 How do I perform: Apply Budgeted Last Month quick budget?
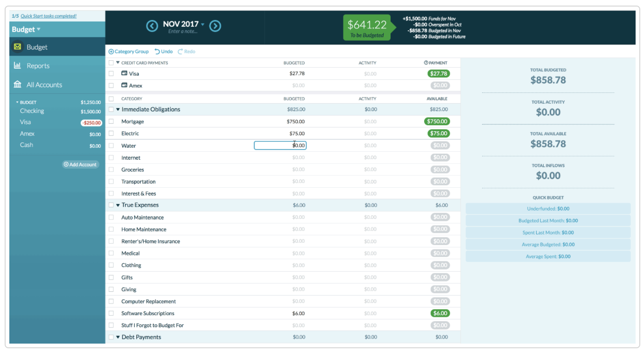tap(548, 221)
